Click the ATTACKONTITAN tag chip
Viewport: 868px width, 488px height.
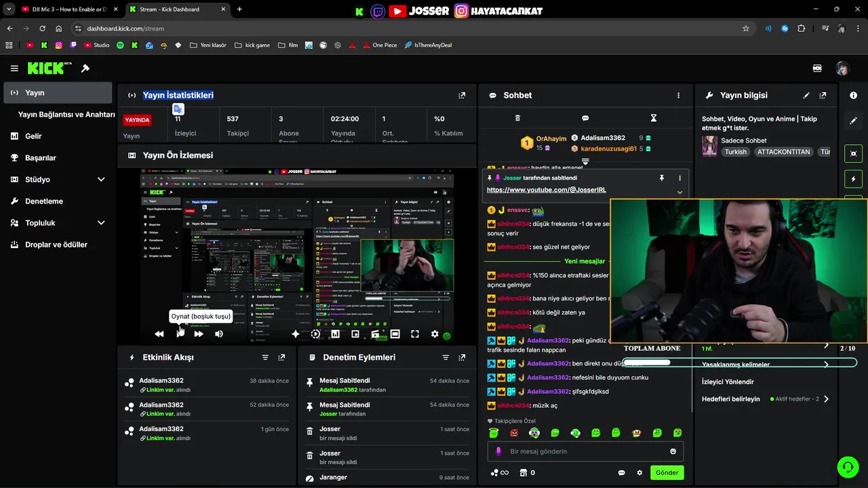pyautogui.click(x=783, y=152)
